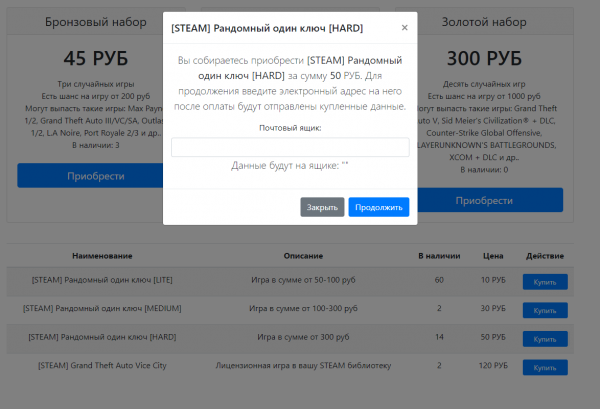Select the dialog title [STEAM] Рандомный один ключ [HARD]
Viewport: 600px width, 409px height.
click(x=267, y=28)
